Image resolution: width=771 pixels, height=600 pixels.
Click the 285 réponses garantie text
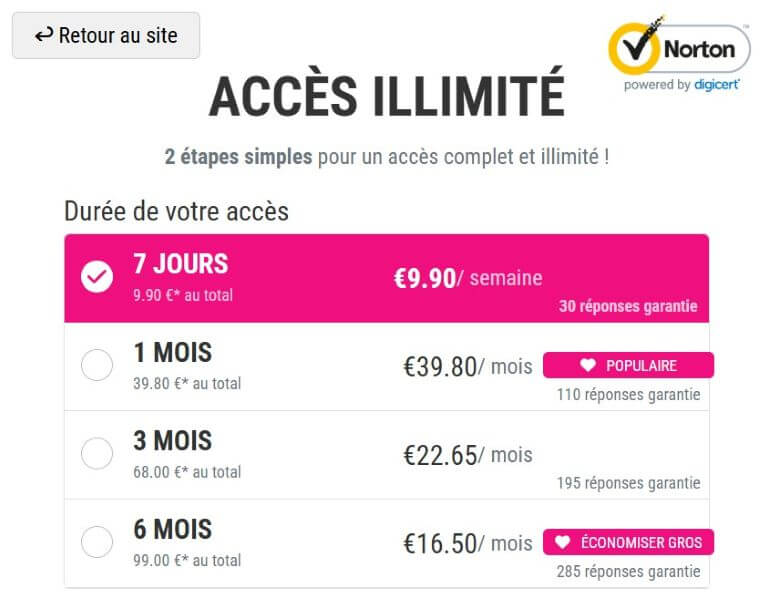(x=628, y=571)
